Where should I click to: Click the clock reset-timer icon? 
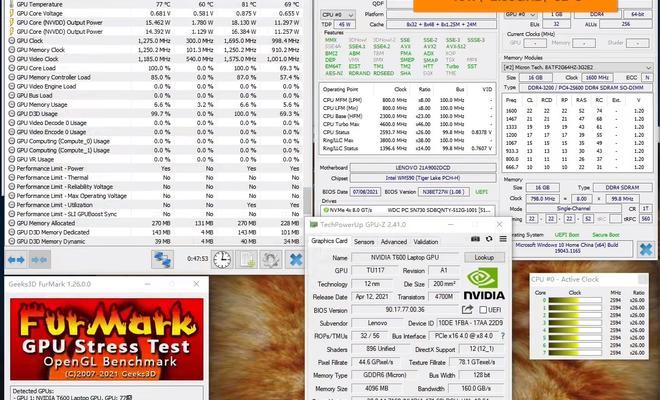(x=222, y=260)
